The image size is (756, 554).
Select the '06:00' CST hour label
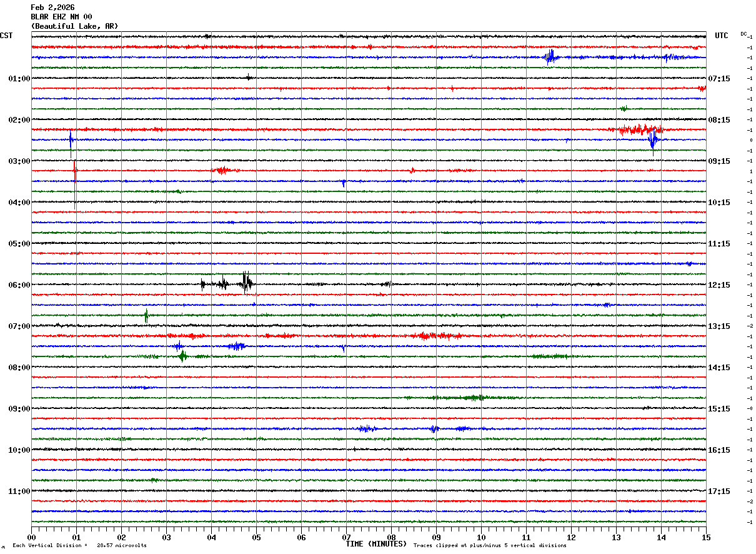pos(19,285)
